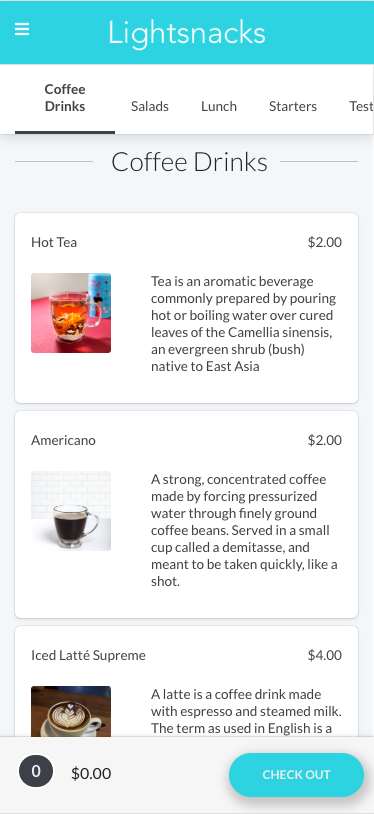374x814 pixels.
Task: Select the Iced Latté Supreme title
Action: point(88,655)
